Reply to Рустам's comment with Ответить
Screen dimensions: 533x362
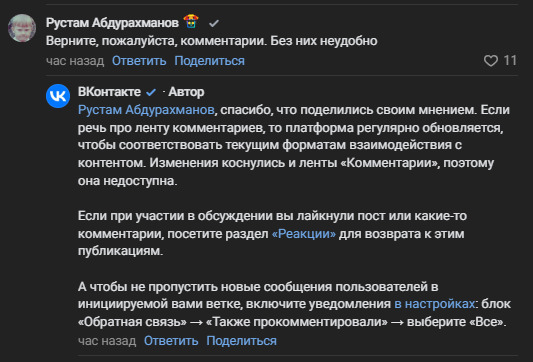(x=139, y=61)
